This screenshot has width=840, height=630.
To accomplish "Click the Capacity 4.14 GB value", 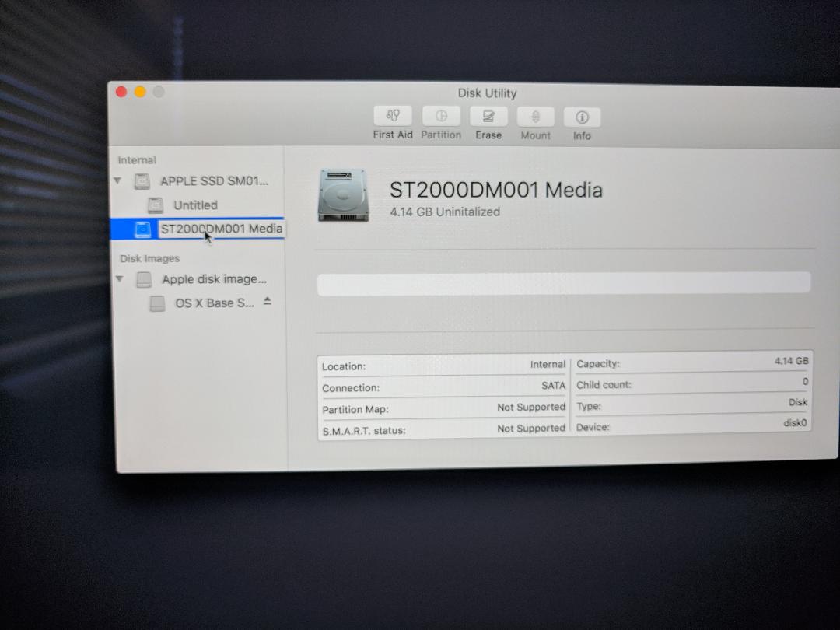I will (x=791, y=361).
